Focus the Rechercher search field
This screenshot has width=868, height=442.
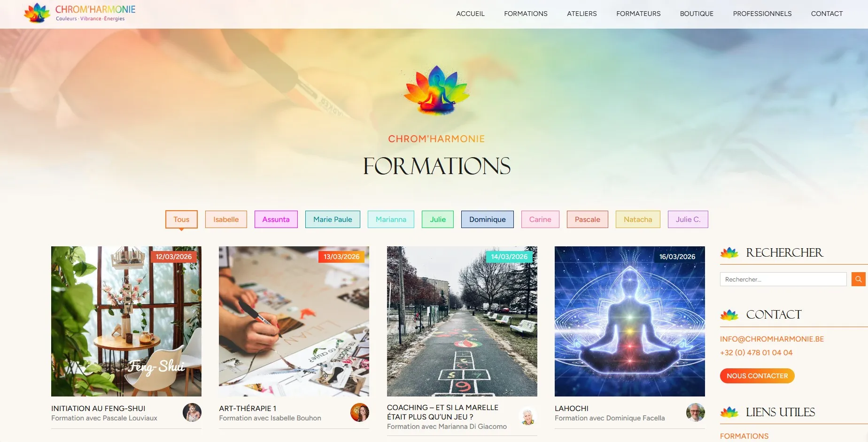pyautogui.click(x=783, y=279)
